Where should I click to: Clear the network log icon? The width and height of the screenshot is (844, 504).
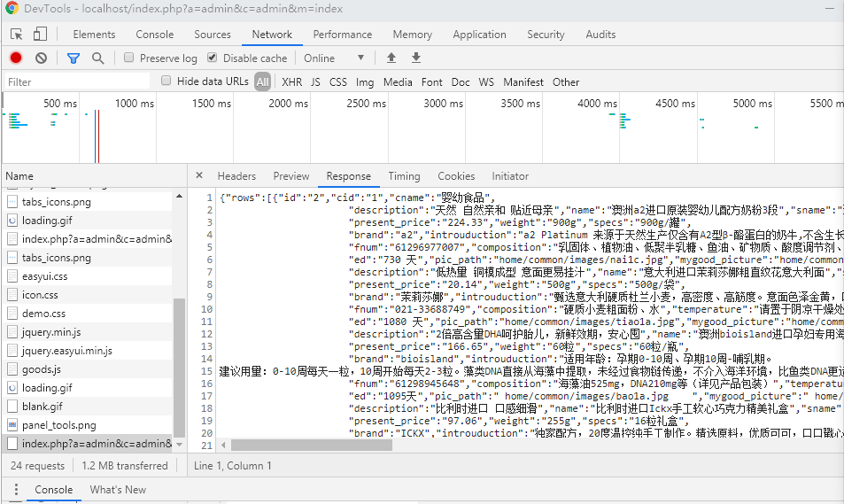coord(42,58)
